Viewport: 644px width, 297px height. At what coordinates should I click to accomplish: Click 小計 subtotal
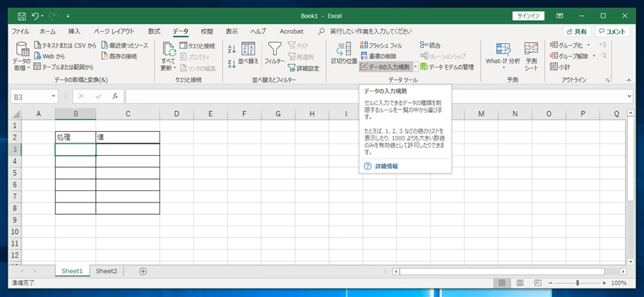pos(560,67)
